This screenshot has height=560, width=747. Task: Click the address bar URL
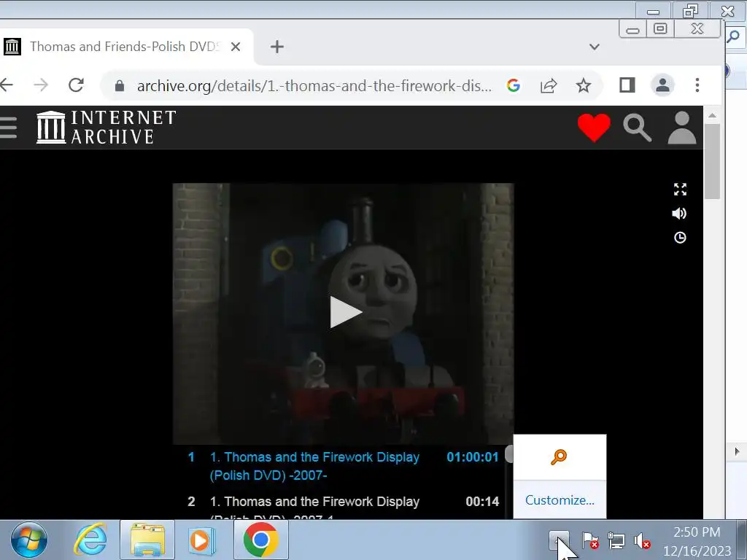point(314,86)
